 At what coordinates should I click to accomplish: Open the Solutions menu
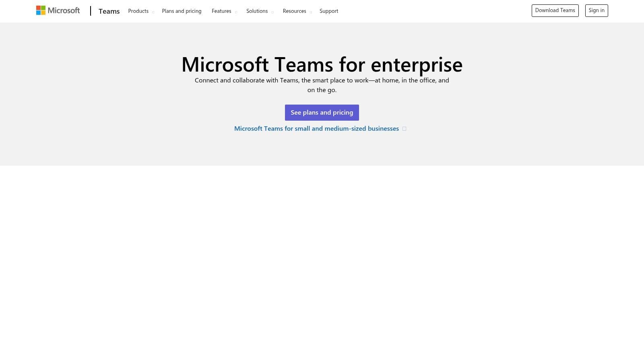[x=257, y=11]
